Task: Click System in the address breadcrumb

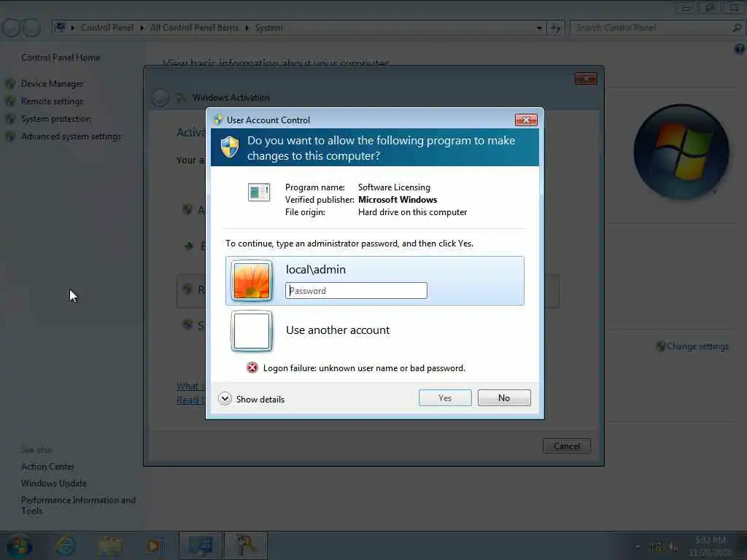Action: tap(268, 28)
